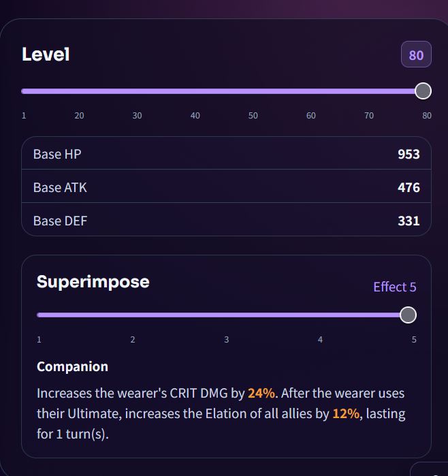Click the Level slider handle at 80
The width and height of the screenshot is (448, 476).
[x=423, y=91]
